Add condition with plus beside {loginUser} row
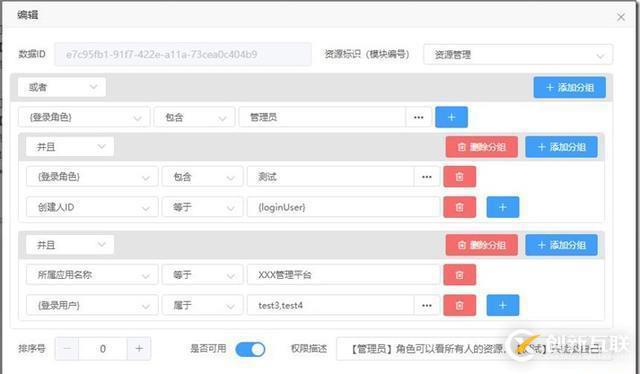The width and height of the screenshot is (640, 374). tap(503, 207)
